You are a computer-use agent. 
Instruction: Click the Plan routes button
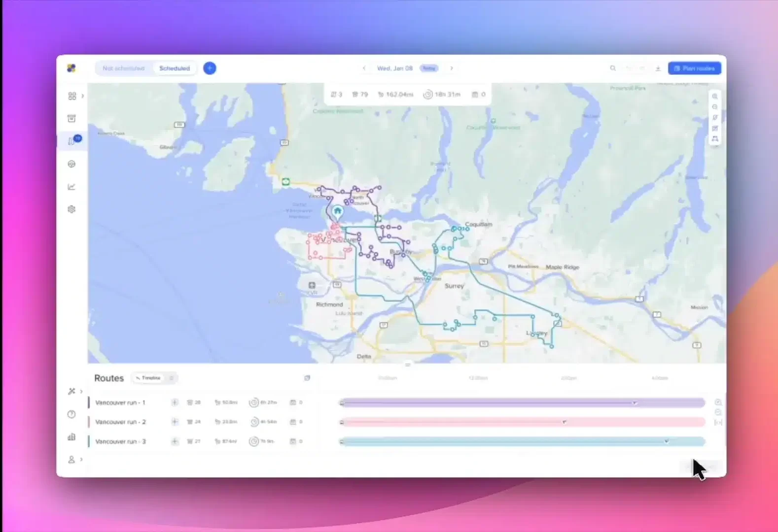tap(694, 68)
